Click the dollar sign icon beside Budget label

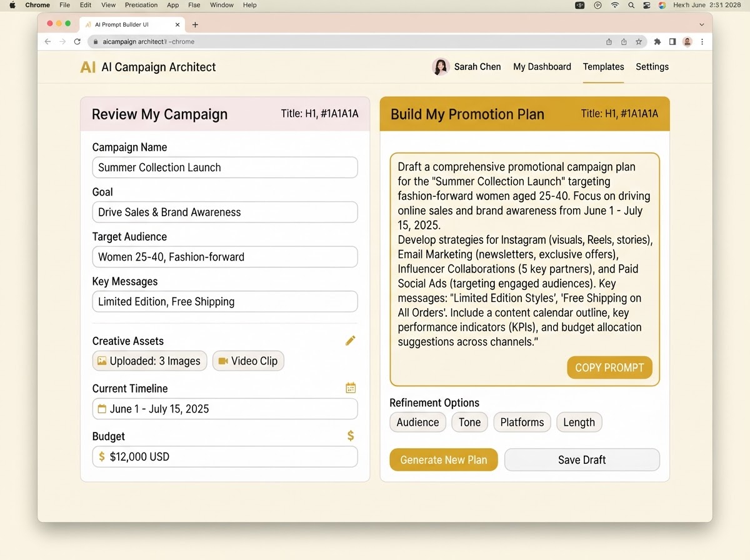[351, 436]
